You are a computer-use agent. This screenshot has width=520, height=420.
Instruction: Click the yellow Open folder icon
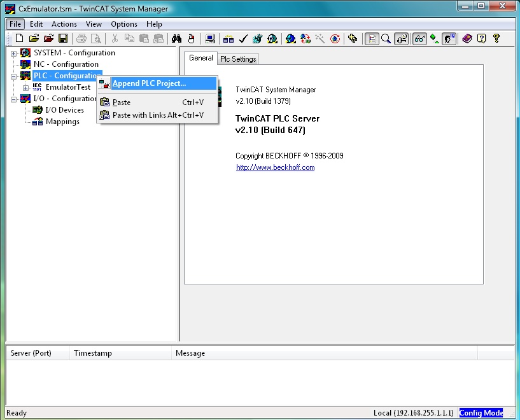(34, 38)
